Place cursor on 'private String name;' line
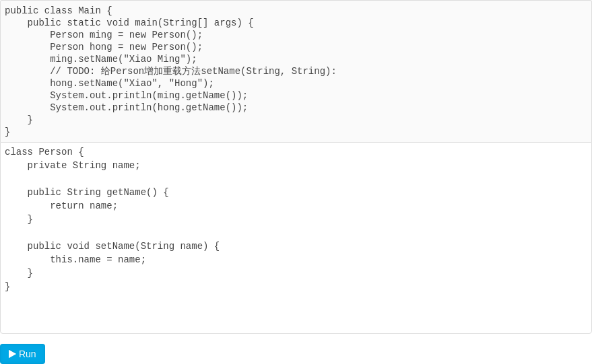The width and height of the screenshot is (592, 364). tap(84, 166)
